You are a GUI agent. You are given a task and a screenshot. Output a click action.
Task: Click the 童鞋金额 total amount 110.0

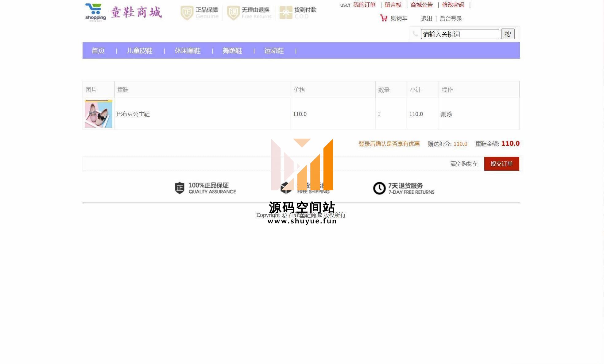tap(510, 144)
